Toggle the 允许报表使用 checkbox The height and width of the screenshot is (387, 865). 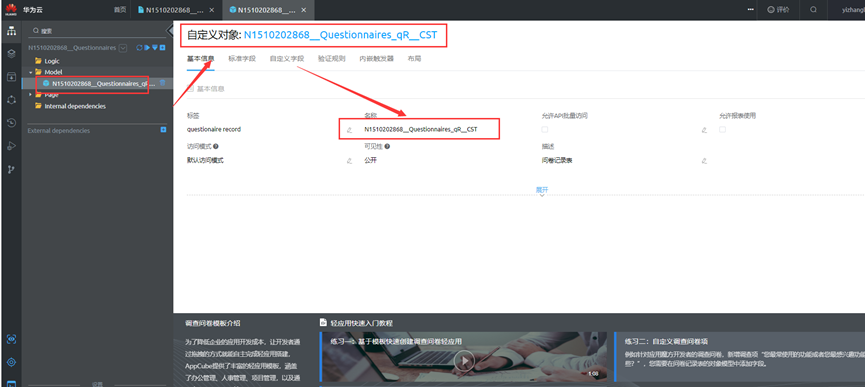tap(722, 130)
